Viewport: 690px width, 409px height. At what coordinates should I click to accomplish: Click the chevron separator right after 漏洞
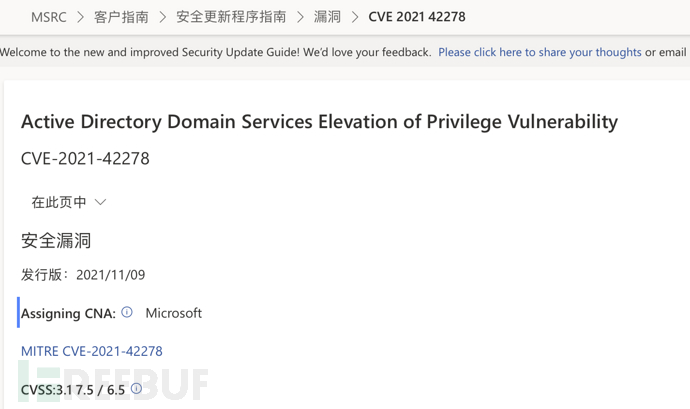[x=354, y=17]
